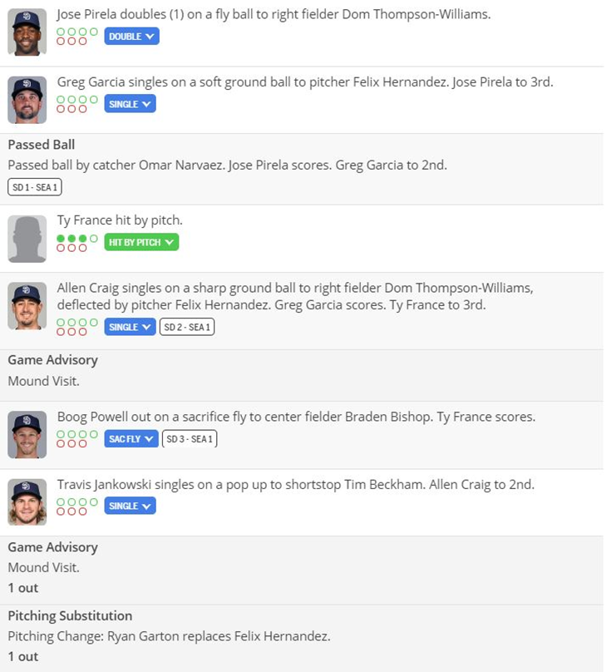
Task: Expand Greg Garcia's SINGLE dropdown
Action: click(x=131, y=104)
